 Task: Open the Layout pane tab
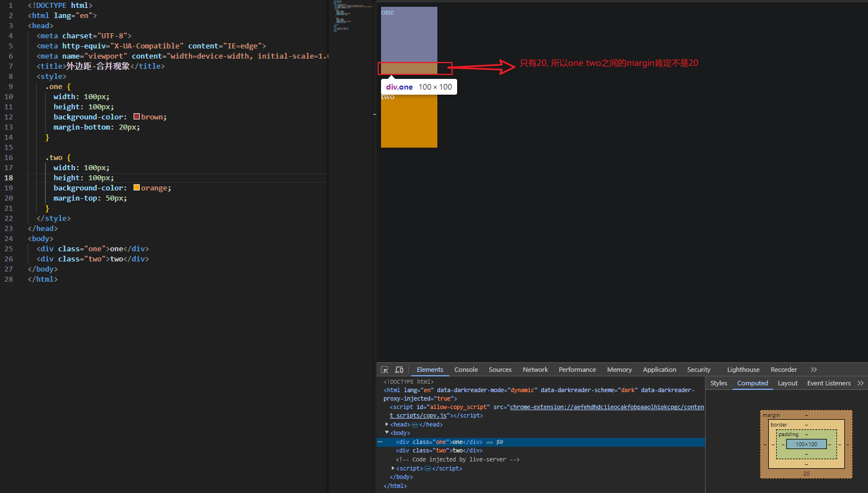pos(787,383)
